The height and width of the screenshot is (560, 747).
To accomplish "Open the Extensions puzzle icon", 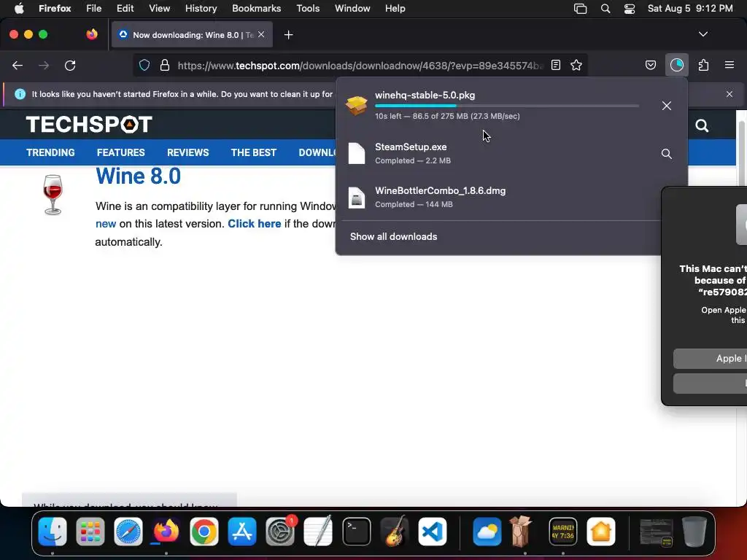I will click(704, 65).
